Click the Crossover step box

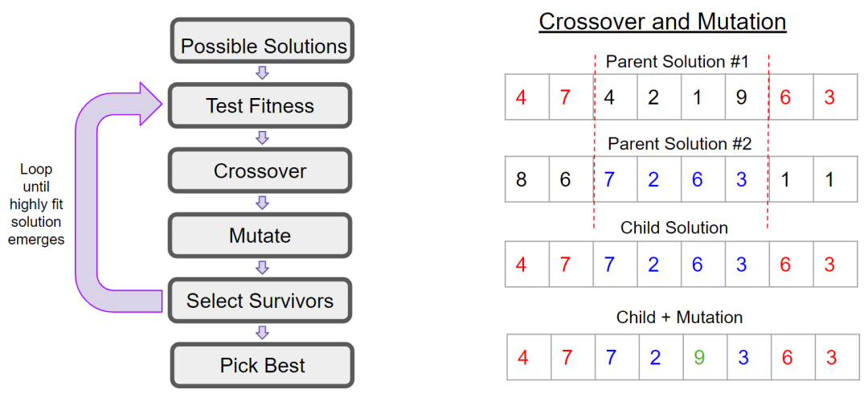[x=260, y=170]
